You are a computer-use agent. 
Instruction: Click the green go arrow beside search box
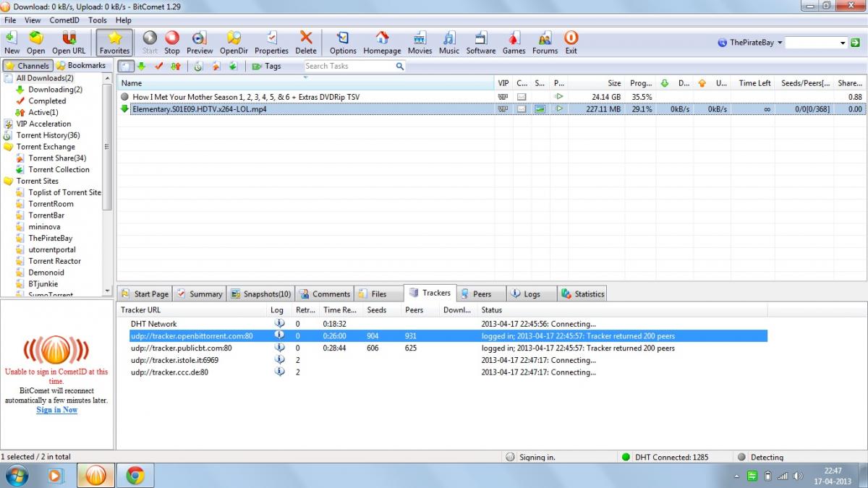tap(856, 43)
